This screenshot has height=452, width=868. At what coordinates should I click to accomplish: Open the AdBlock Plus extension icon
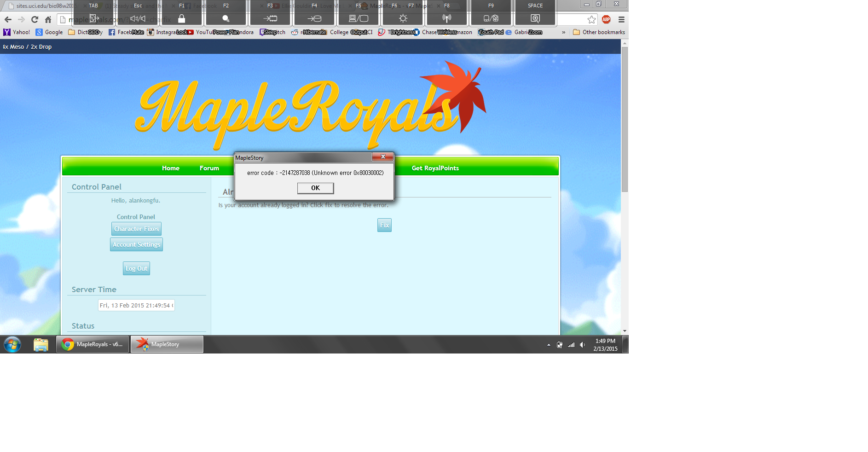coord(606,19)
